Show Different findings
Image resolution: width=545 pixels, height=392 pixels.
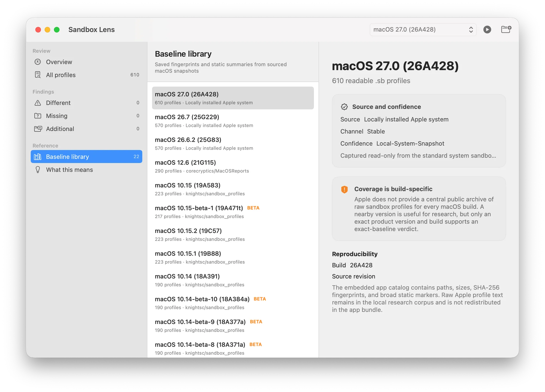(86, 103)
